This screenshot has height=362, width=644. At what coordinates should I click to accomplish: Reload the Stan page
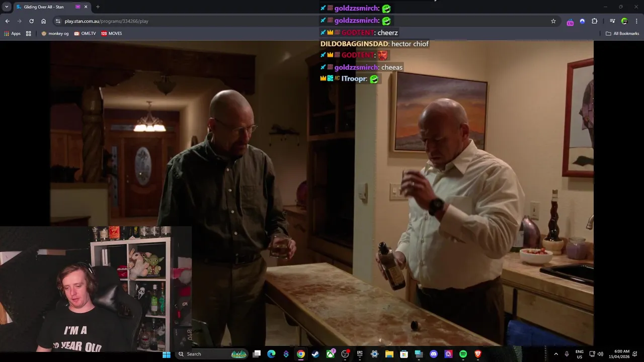click(x=31, y=21)
